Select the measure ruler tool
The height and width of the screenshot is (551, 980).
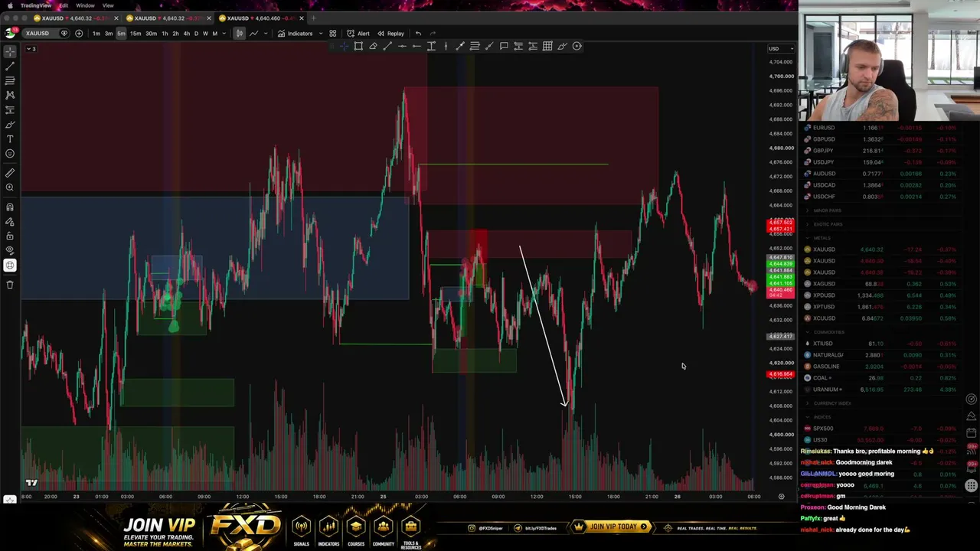point(10,173)
